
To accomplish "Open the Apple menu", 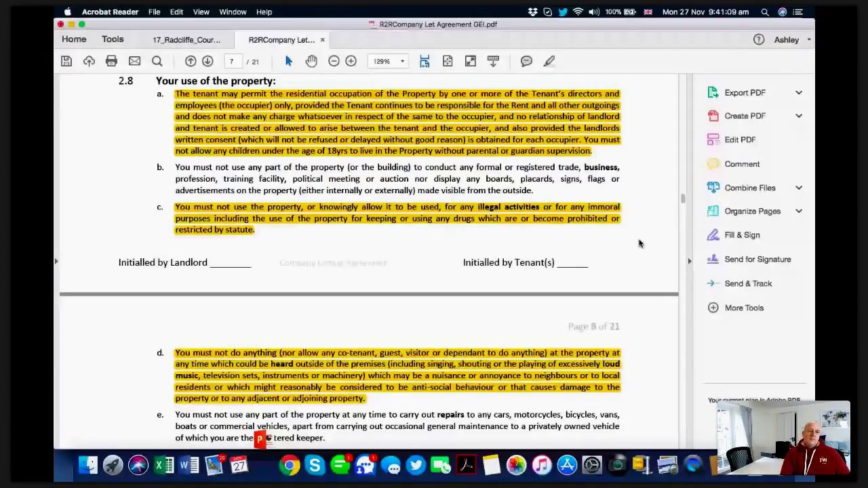I will (67, 12).
